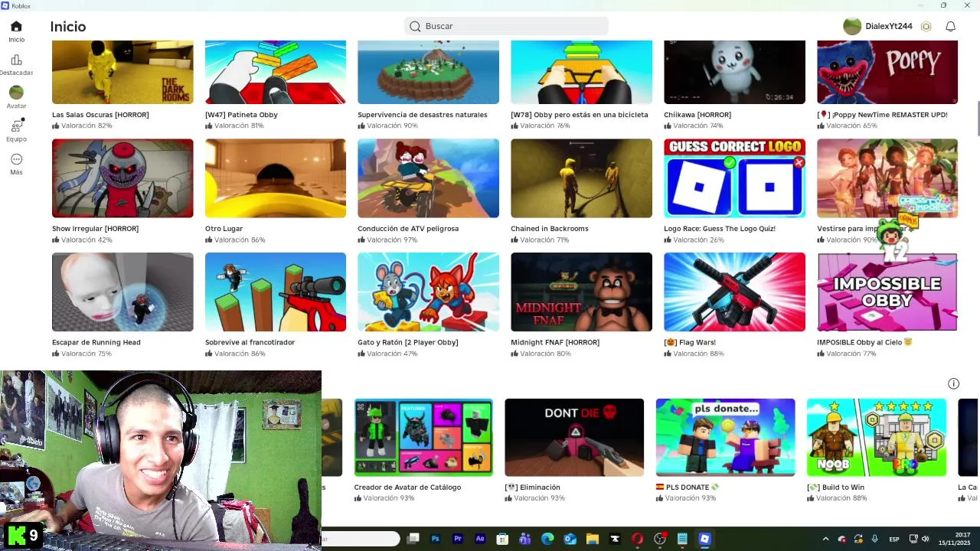Open [W47] Patineta Obby game
The width and height of the screenshot is (980, 551).
point(276,72)
